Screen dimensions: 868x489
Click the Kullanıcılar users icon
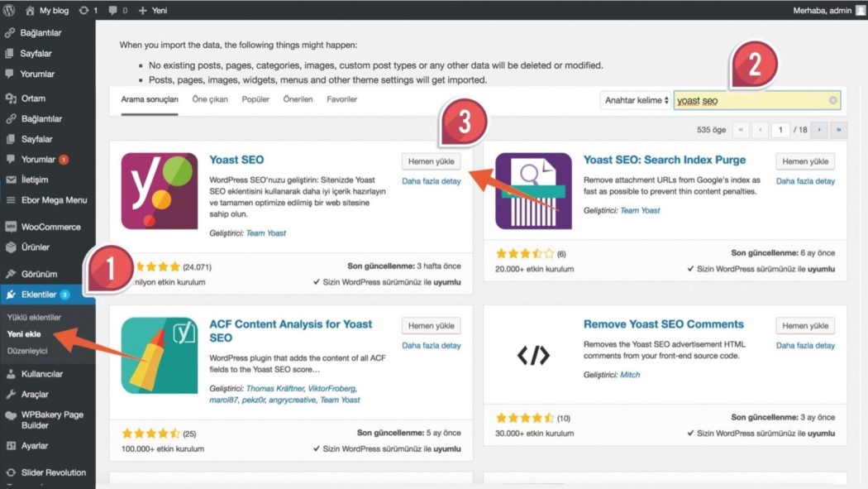click(12, 373)
